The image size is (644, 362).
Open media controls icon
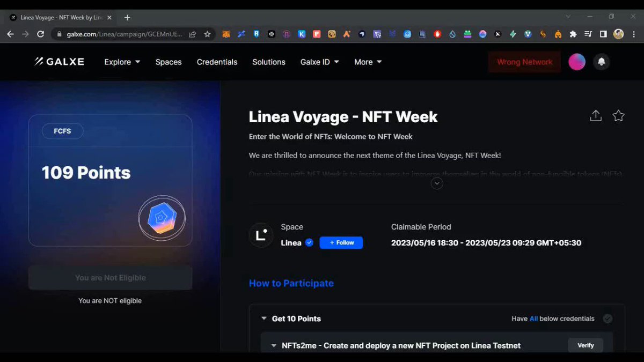coord(588,34)
